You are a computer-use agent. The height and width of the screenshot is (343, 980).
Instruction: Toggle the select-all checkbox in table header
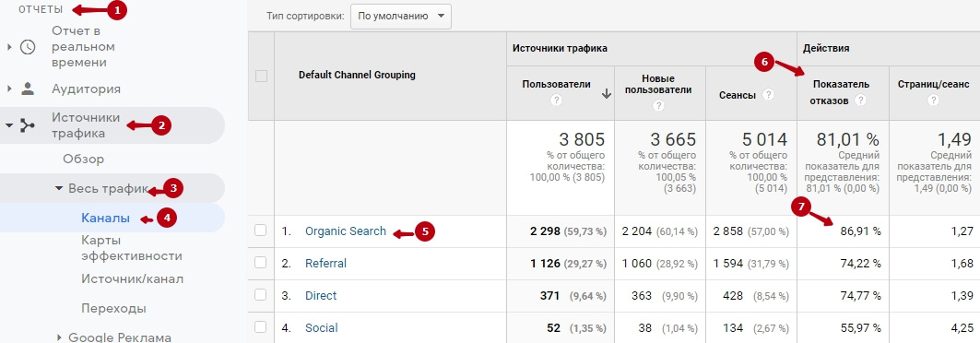point(261,77)
